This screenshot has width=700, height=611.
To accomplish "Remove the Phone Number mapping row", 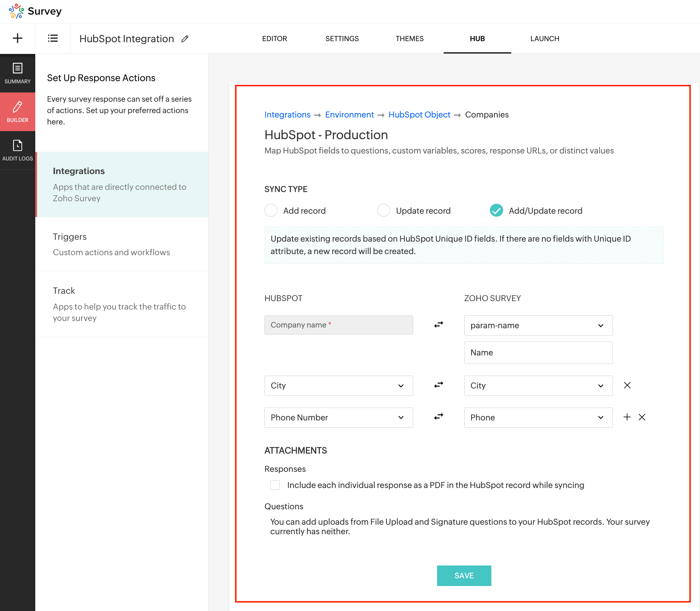I will pyautogui.click(x=642, y=417).
